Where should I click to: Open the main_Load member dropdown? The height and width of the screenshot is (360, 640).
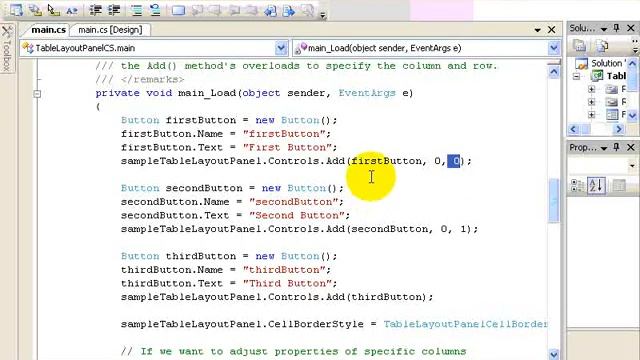pos(553,48)
